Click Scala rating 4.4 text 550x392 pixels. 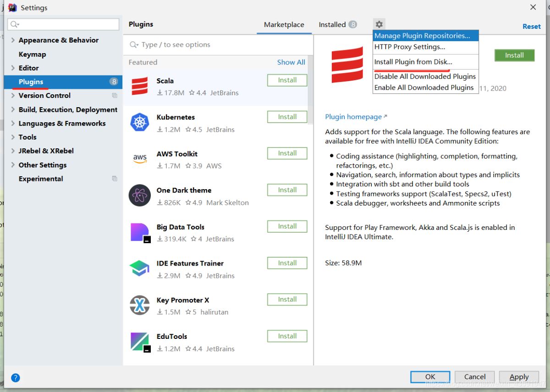coord(201,93)
